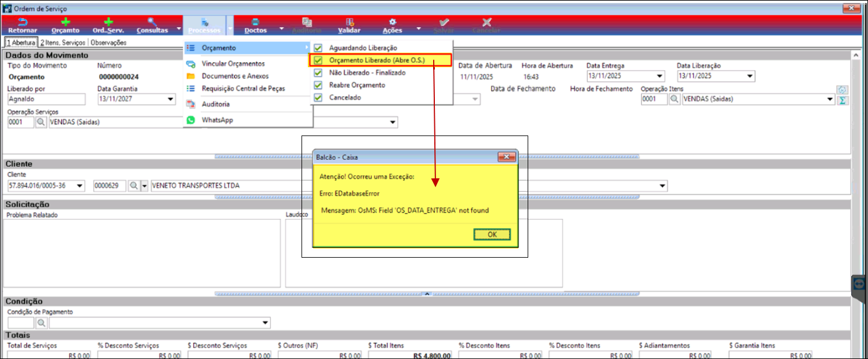Viewport: 868px width, 359px height.
Task: Switch to the 2 Itens, Serviços tab
Action: [62, 42]
